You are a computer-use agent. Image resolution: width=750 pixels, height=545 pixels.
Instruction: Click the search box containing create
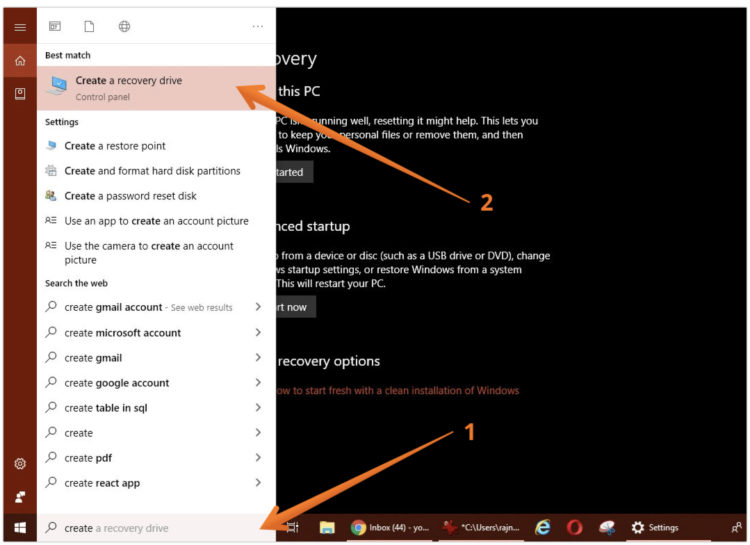tap(156, 528)
